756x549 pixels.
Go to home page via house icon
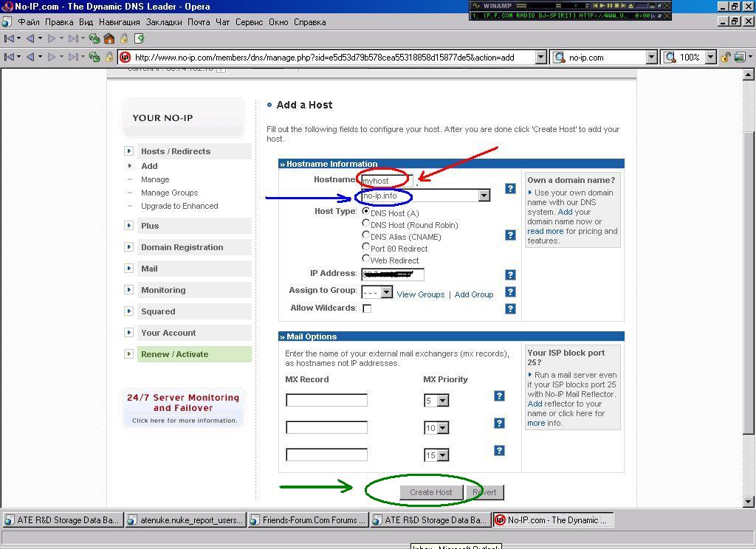(109, 38)
